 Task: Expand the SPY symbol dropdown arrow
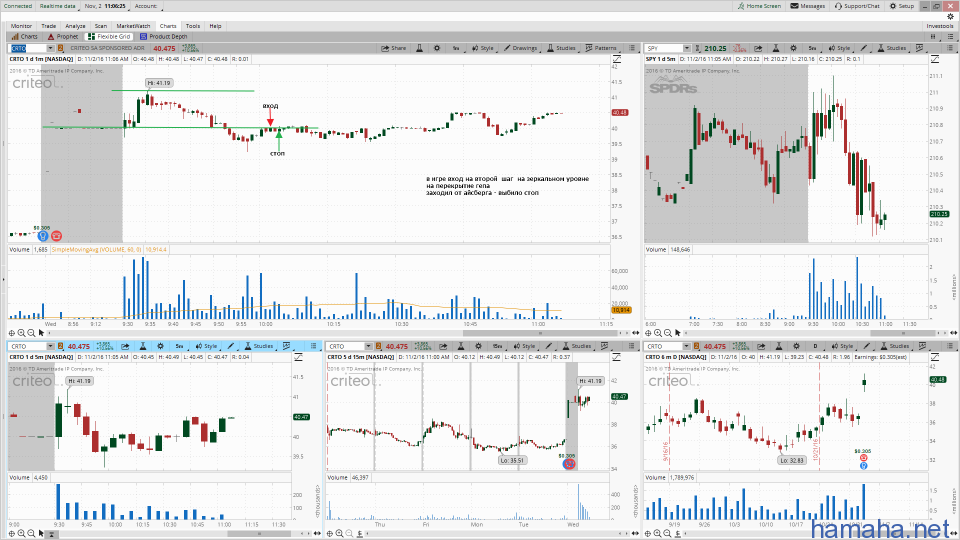point(687,48)
